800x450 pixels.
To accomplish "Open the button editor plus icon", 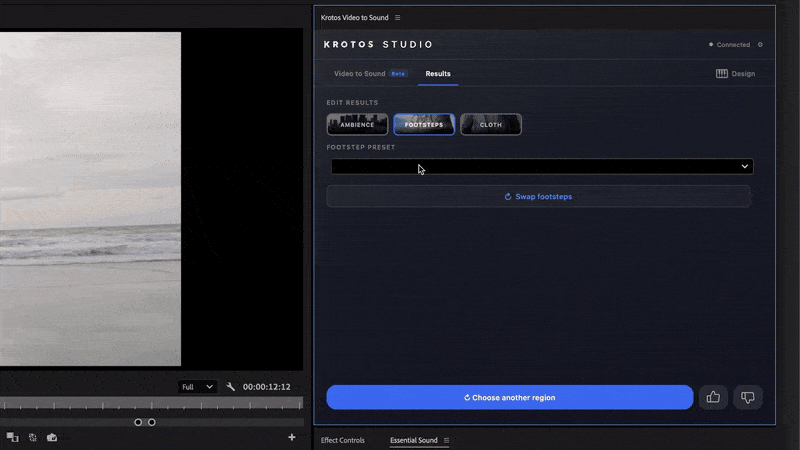I will coord(291,437).
